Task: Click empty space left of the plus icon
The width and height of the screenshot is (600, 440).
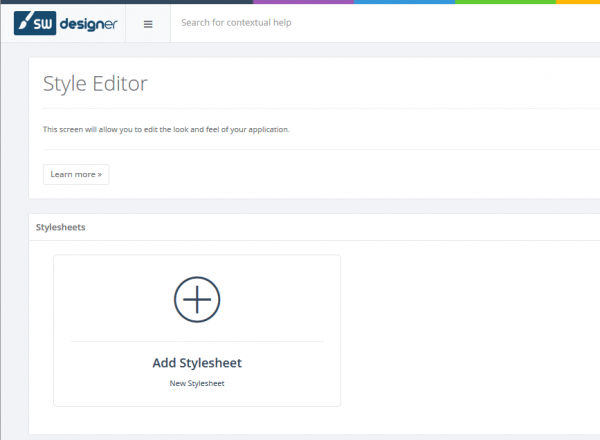Action: tap(110, 299)
